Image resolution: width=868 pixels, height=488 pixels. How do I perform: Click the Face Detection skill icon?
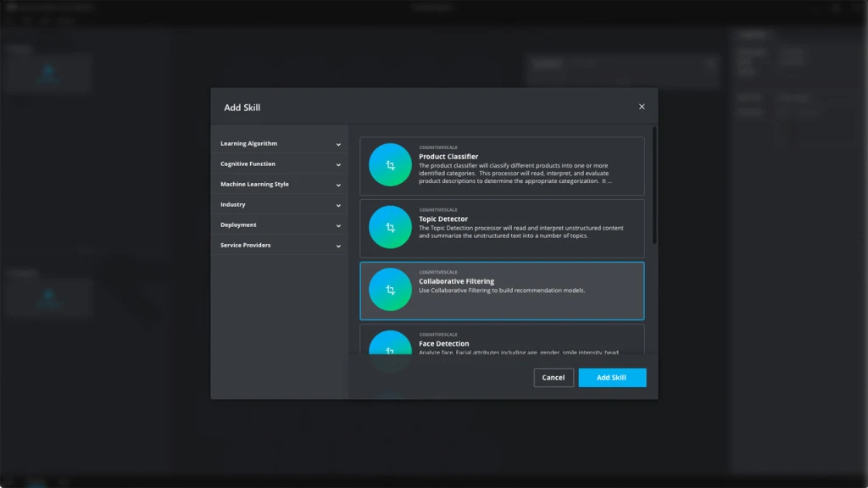(x=390, y=347)
